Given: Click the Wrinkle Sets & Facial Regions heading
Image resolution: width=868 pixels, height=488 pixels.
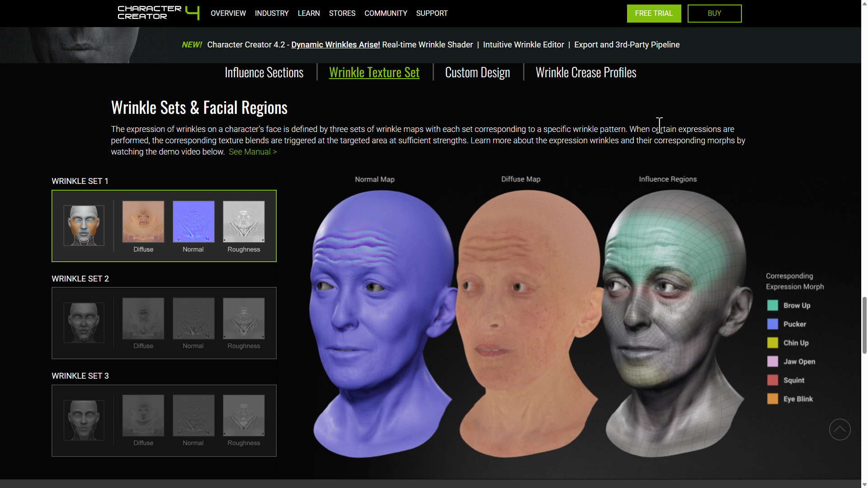Looking at the screenshot, I should pos(199,108).
